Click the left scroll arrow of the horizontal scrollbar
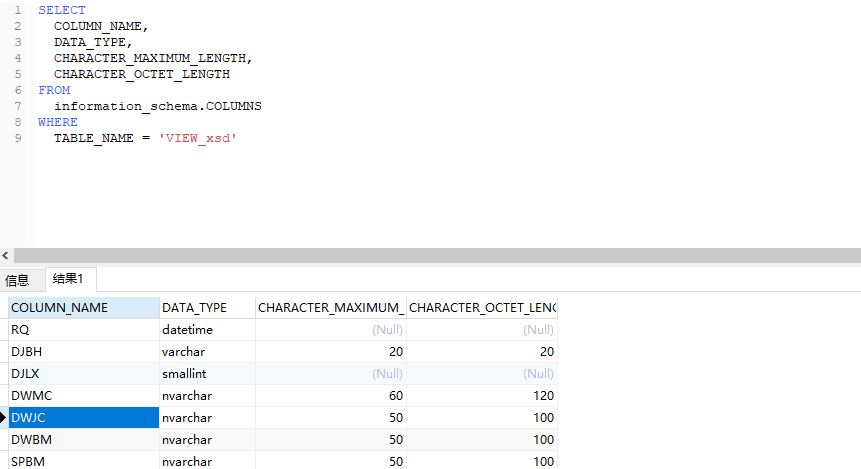Screen dimensions: 861x469 point(5,255)
